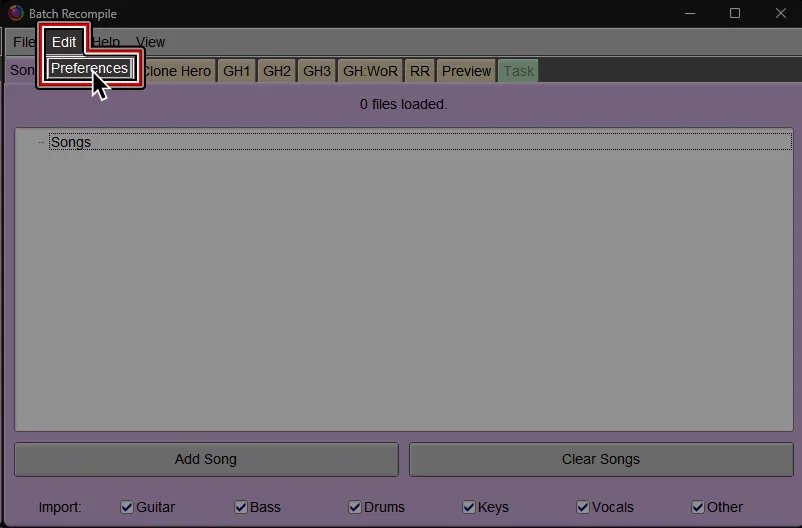The height and width of the screenshot is (528, 802).
Task: Minimize the Batch Recompile window
Action: point(690,13)
